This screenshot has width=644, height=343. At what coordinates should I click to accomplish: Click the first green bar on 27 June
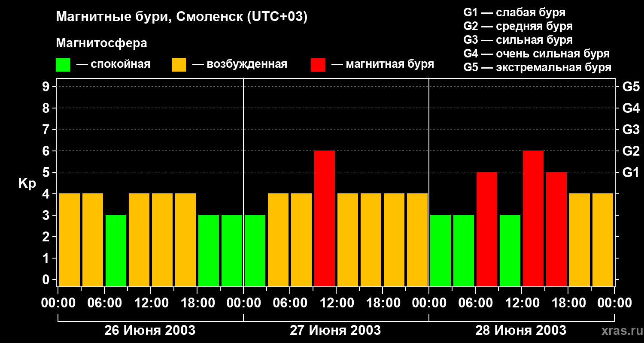coord(255,250)
